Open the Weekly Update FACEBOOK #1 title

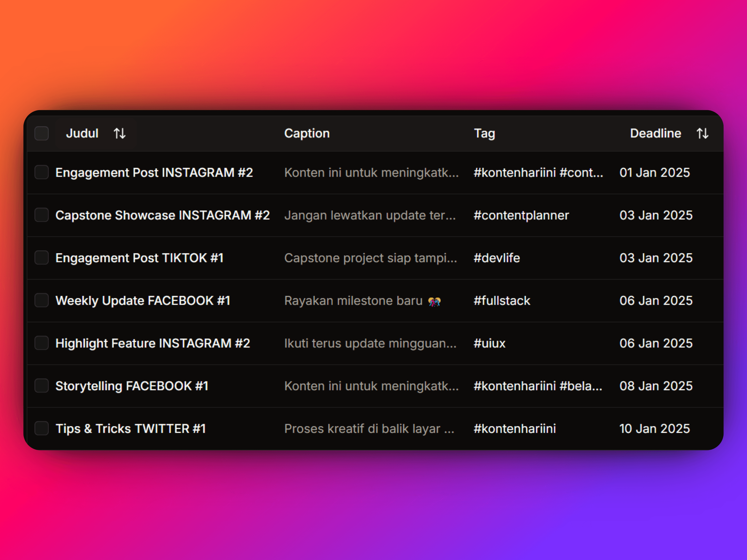pos(142,301)
